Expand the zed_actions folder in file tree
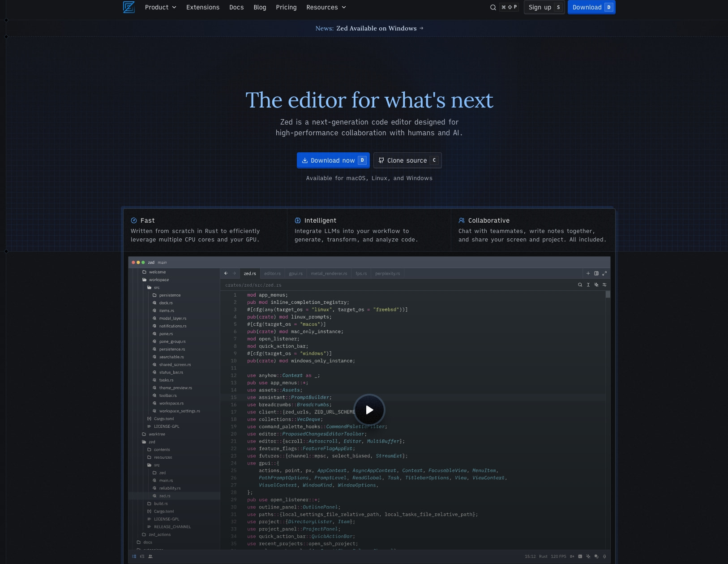The width and height of the screenshot is (728, 564). (156, 534)
